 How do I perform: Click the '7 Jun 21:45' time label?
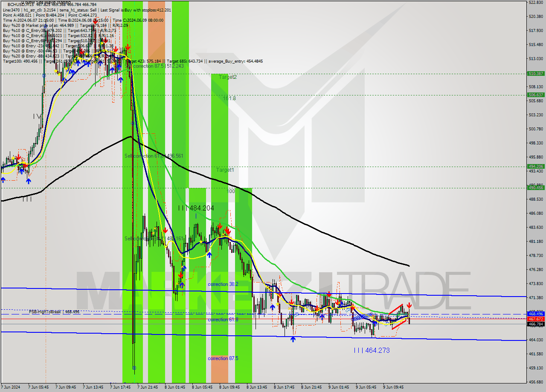pyautogui.click(x=148, y=387)
